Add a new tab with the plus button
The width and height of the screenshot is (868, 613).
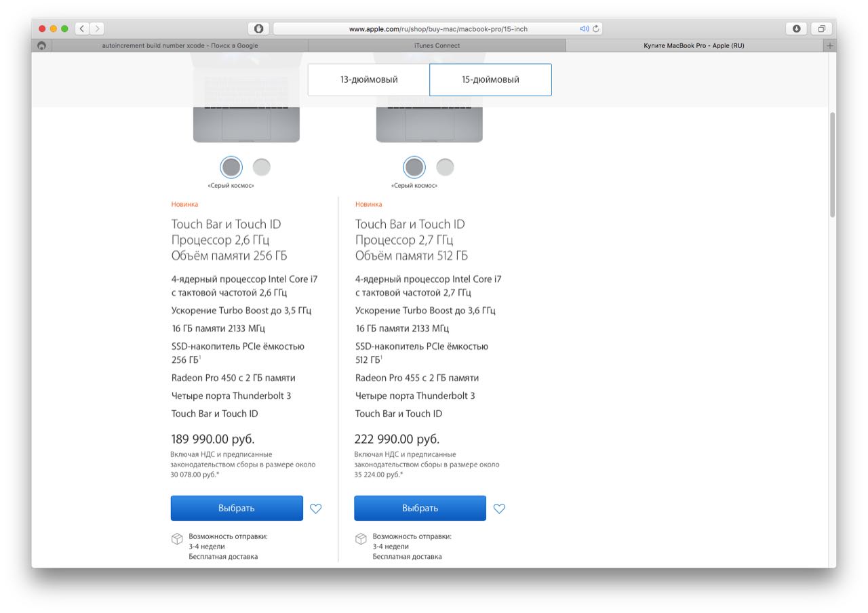tap(830, 45)
